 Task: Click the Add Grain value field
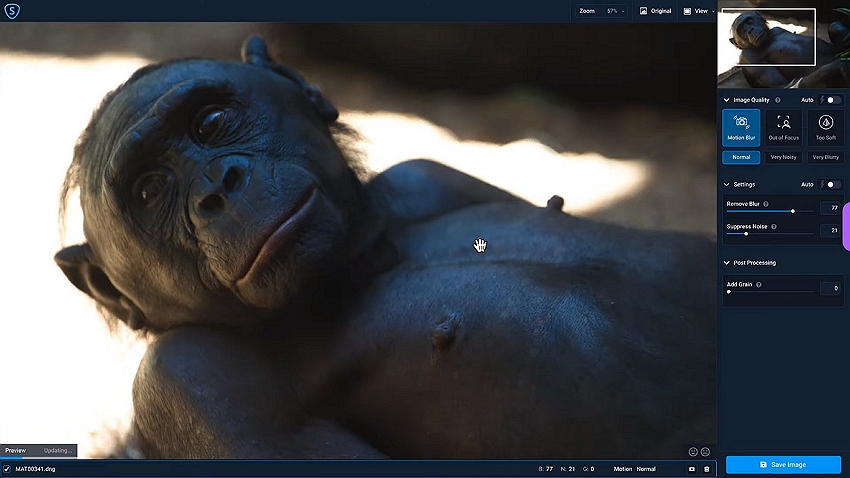coord(830,289)
